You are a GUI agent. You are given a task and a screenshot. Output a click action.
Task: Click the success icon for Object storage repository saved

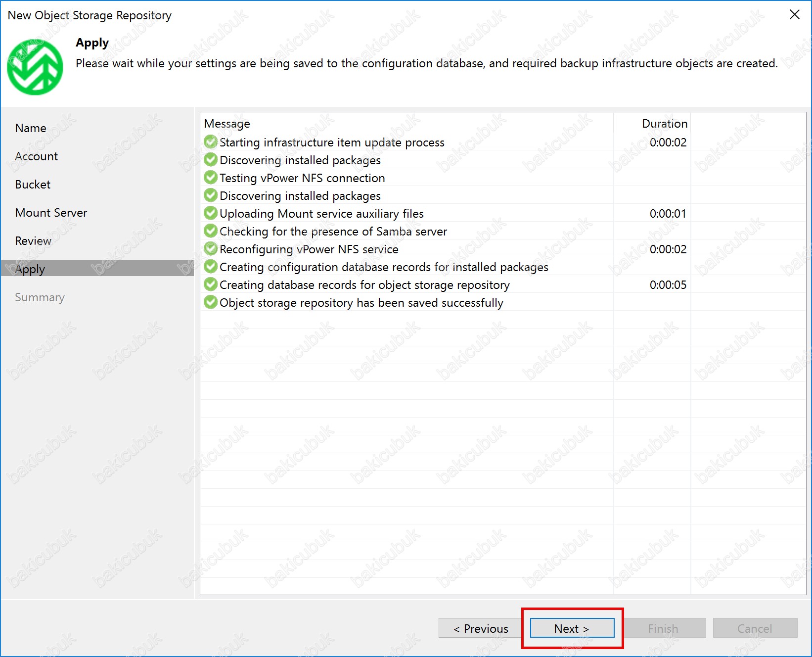211,302
